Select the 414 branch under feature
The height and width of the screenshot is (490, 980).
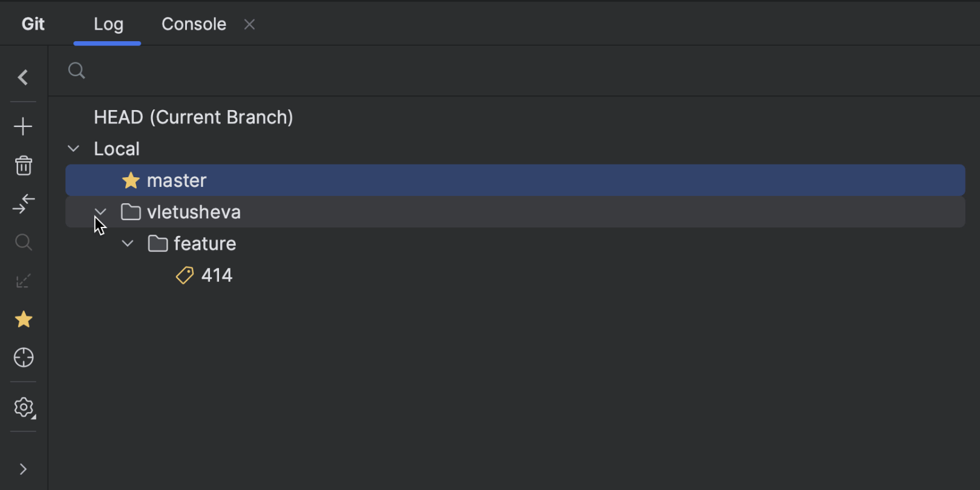point(216,275)
